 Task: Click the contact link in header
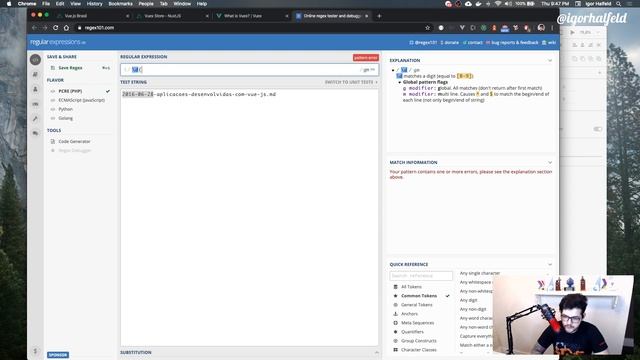(x=473, y=42)
